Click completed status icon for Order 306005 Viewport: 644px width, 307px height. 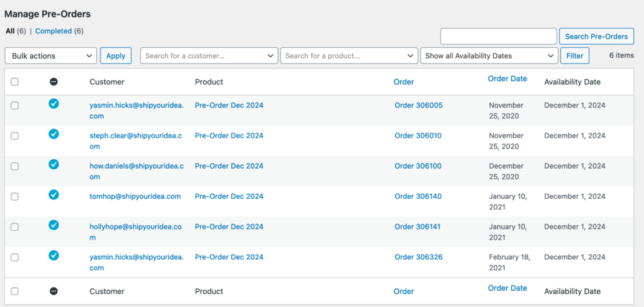pyautogui.click(x=53, y=104)
